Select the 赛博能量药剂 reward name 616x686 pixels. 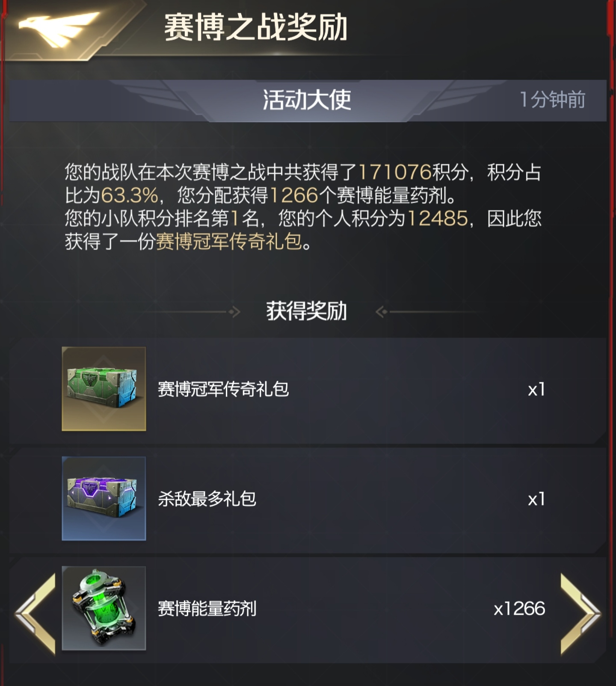pos(207,609)
